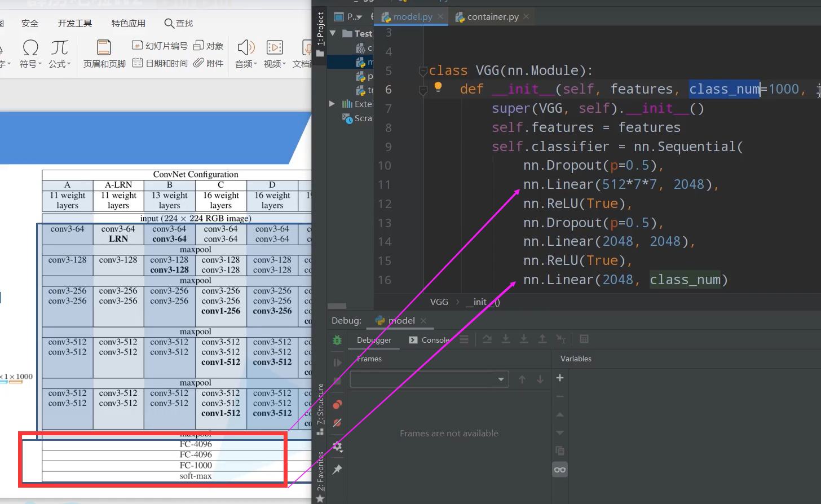This screenshot has width=821, height=504.
Task: Click the Resume Program icon in debug sidebar
Action: 337,362
